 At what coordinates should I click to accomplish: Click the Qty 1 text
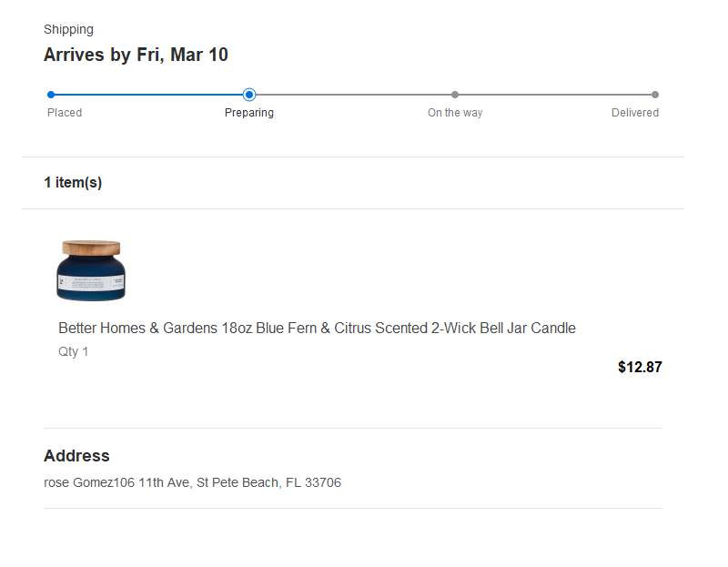[74, 351]
